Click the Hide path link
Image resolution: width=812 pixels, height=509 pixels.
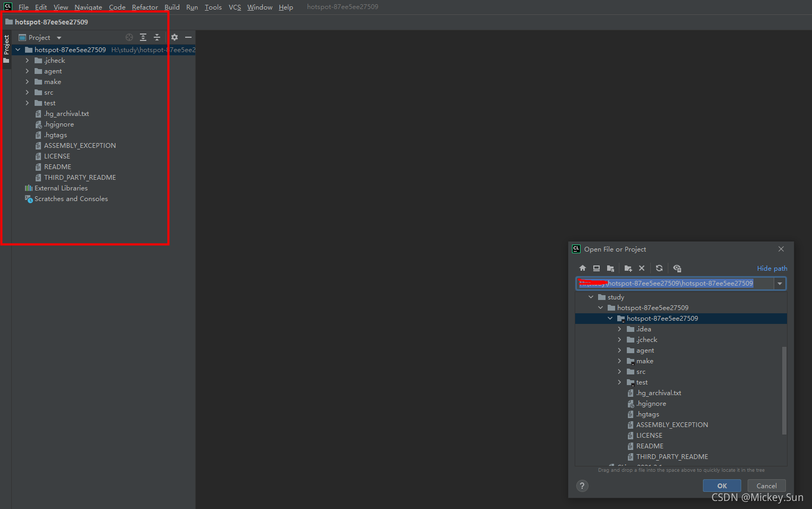pyautogui.click(x=772, y=269)
